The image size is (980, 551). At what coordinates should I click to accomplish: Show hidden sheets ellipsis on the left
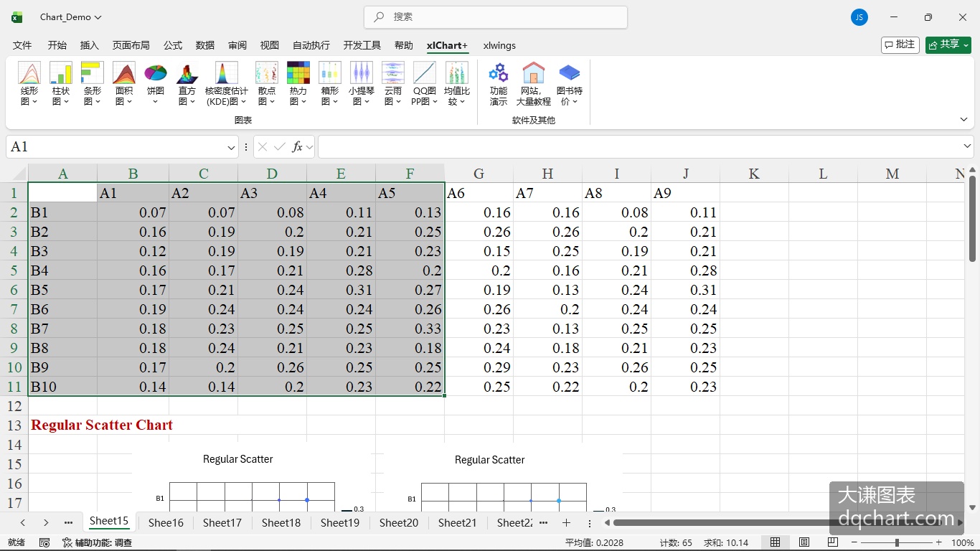click(x=69, y=523)
